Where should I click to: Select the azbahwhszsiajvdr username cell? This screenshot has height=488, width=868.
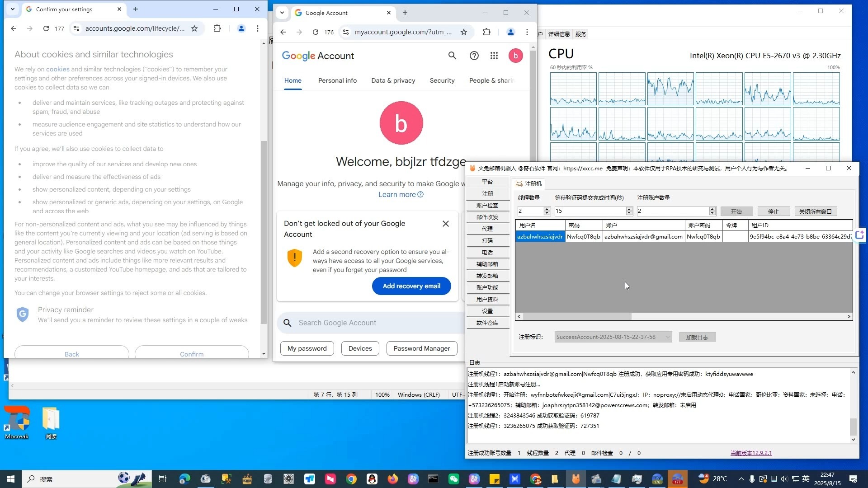click(540, 236)
